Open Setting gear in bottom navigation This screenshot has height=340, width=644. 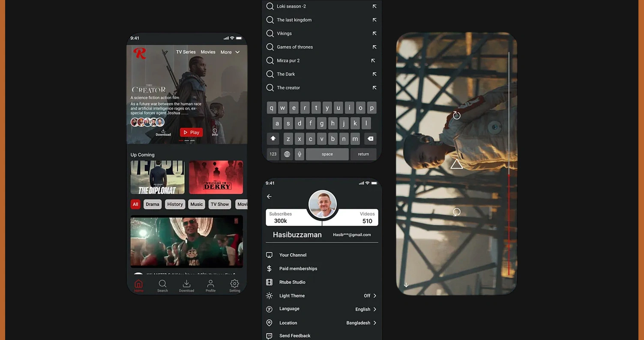click(x=234, y=284)
